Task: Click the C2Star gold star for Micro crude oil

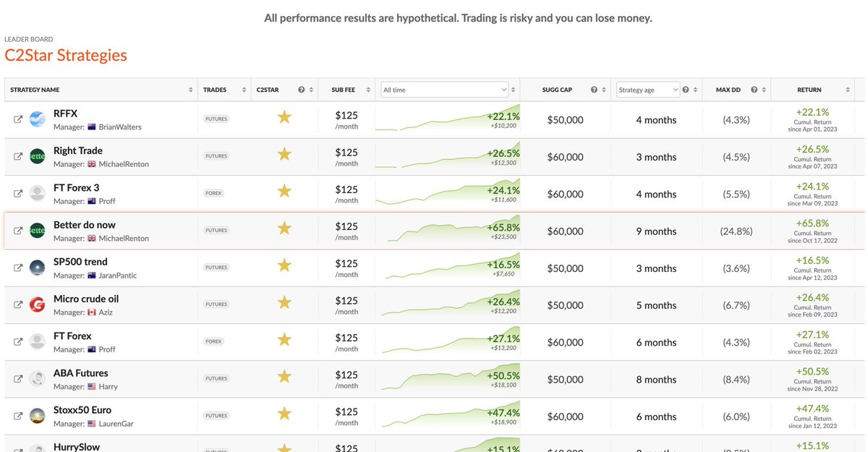Action: (x=284, y=302)
